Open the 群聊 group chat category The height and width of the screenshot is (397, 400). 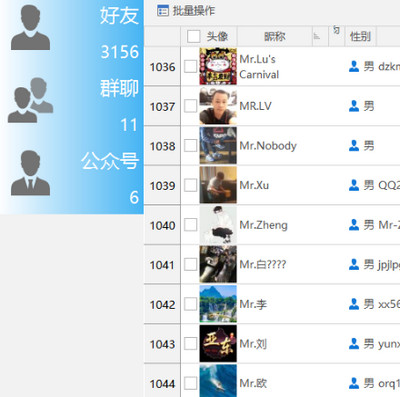119,89
